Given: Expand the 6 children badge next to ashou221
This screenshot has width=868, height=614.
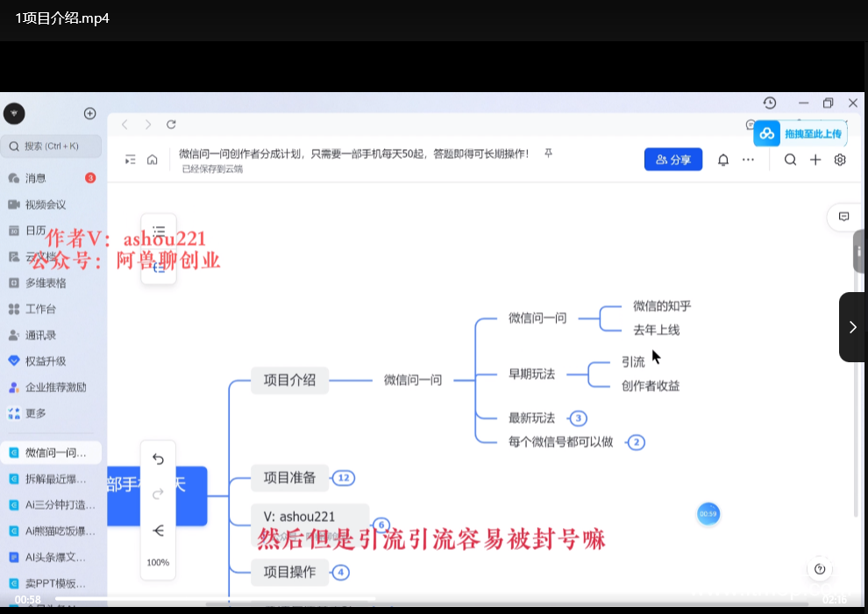Looking at the screenshot, I should pos(381,525).
